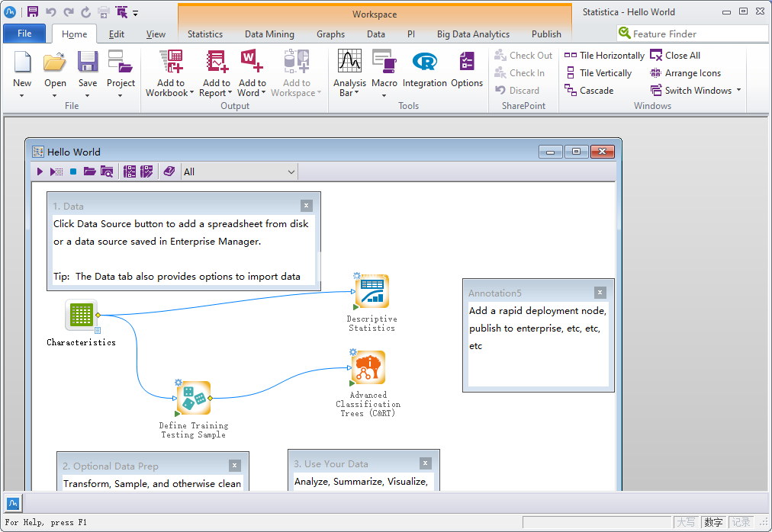Stop workspace execution with the blue stop button

(x=73, y=171)
